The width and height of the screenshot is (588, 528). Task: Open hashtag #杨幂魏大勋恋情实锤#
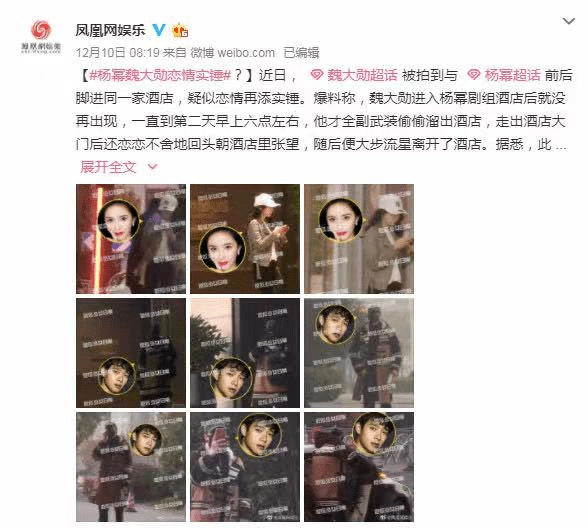click(x=160, y=75)
